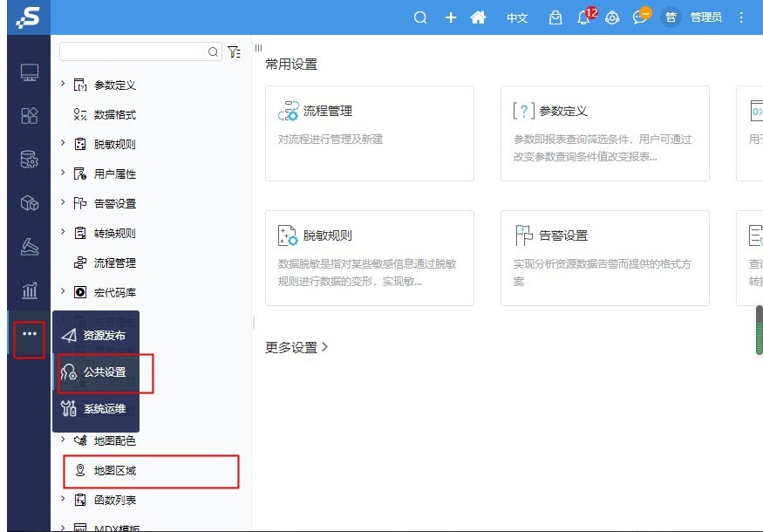Screen dimensions: 763x532
Task: Click the flag icon on 告警设置 card
Action: tap(524, 235)
